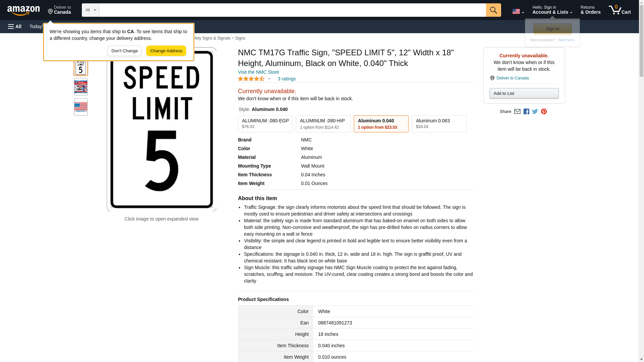Open Returns & Orders
The image size is (644, 362).
[590, 10]
